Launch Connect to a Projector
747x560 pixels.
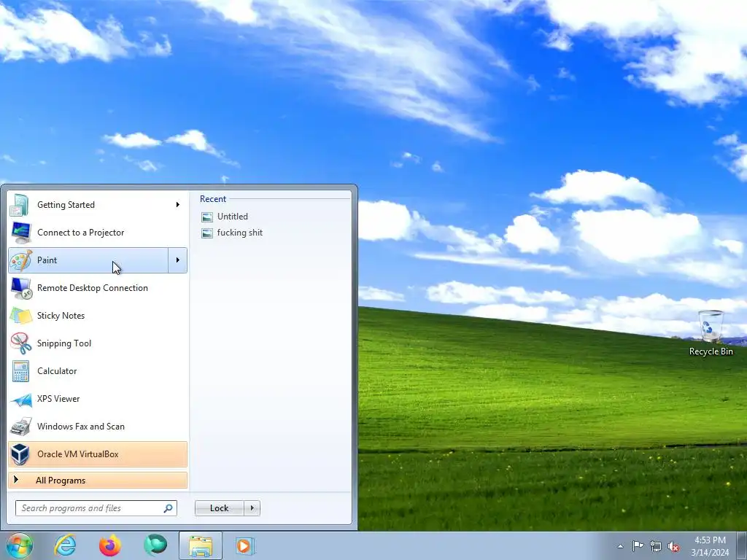pyautogui.click(x=97, y=233)
